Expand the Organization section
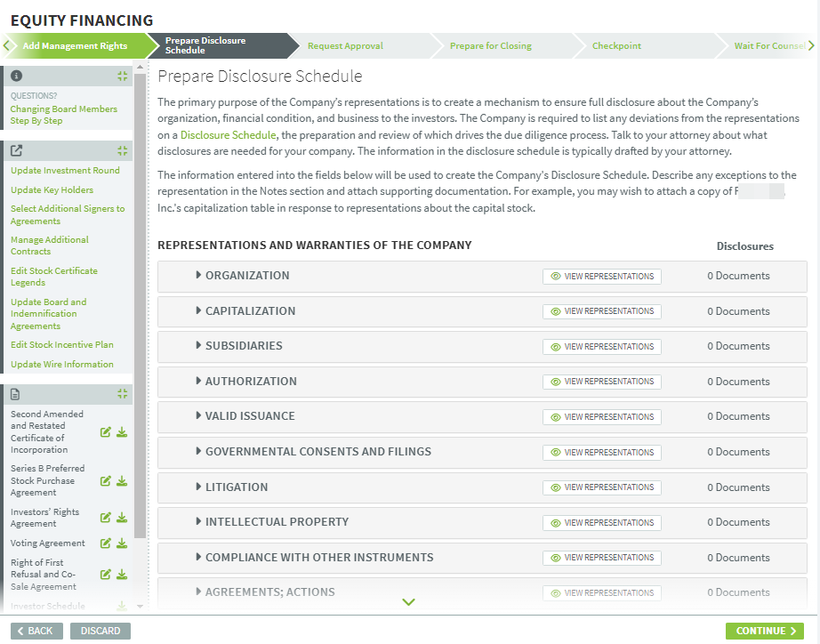The image size is (820, 644). 198,275
